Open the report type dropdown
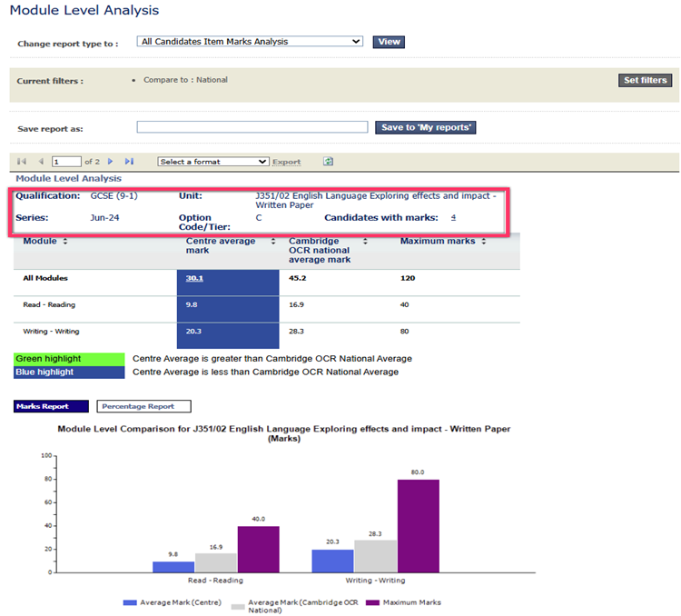The image size is (681, 616). click(x=250, y=42)
